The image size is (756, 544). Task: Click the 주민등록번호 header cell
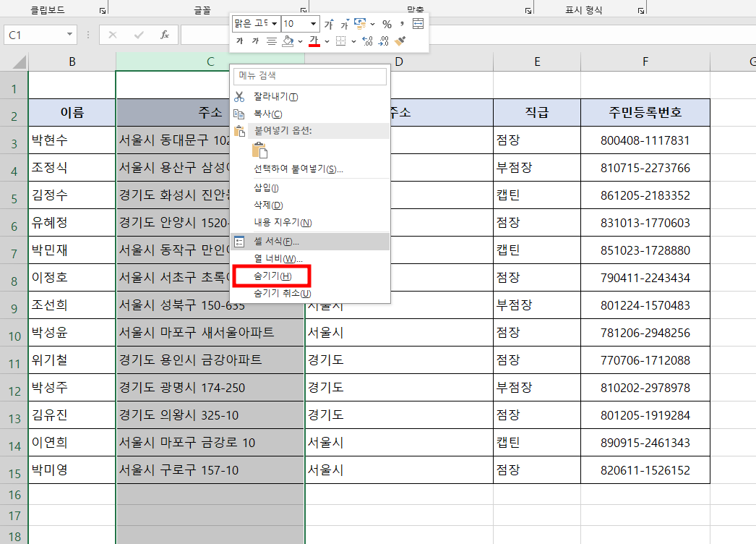(645, 112)
